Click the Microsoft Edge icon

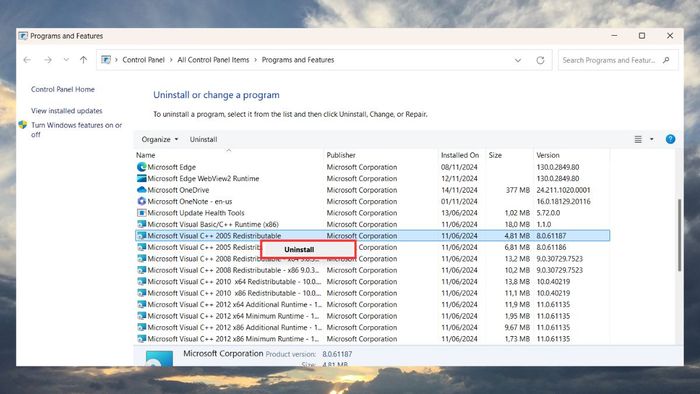pyautogui.click(x=142, y=167)
